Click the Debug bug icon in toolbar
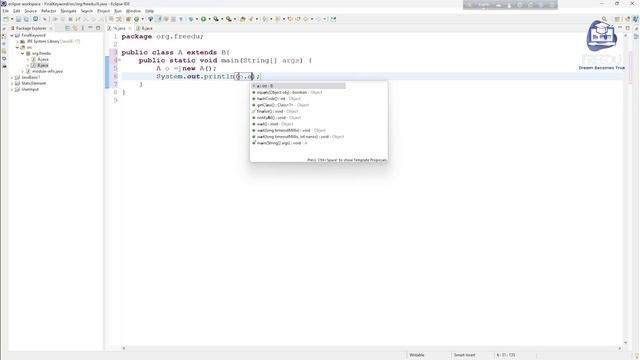Viewport: 640px width, 360px height. point(191,19)
